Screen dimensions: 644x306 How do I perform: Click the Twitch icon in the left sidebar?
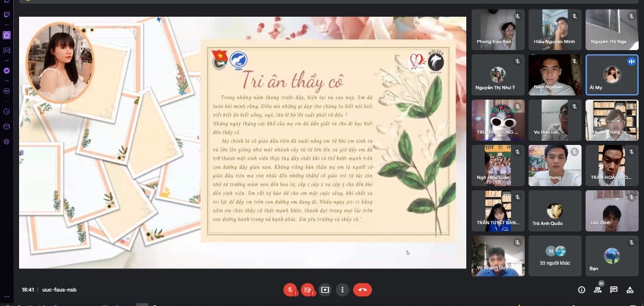[x=7, y=14]
